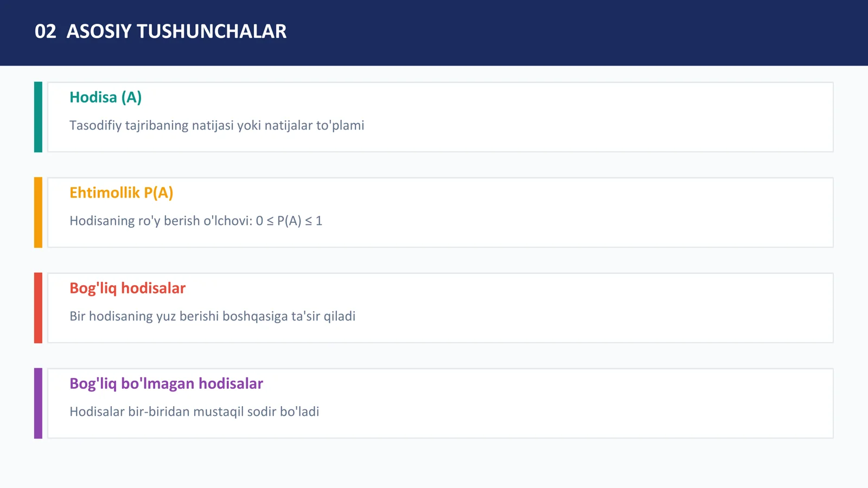Click the slide number '02' in the header

pos(46,31)
